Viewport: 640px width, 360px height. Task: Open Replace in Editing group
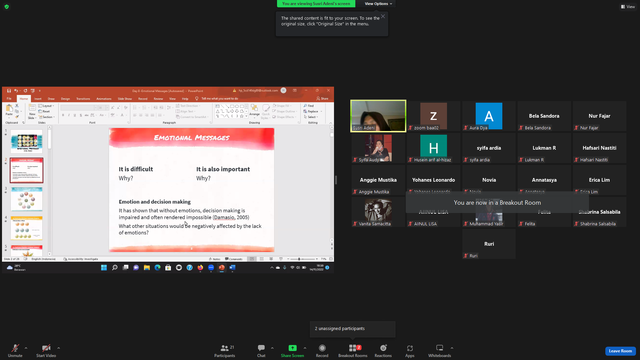click(313, 111)
